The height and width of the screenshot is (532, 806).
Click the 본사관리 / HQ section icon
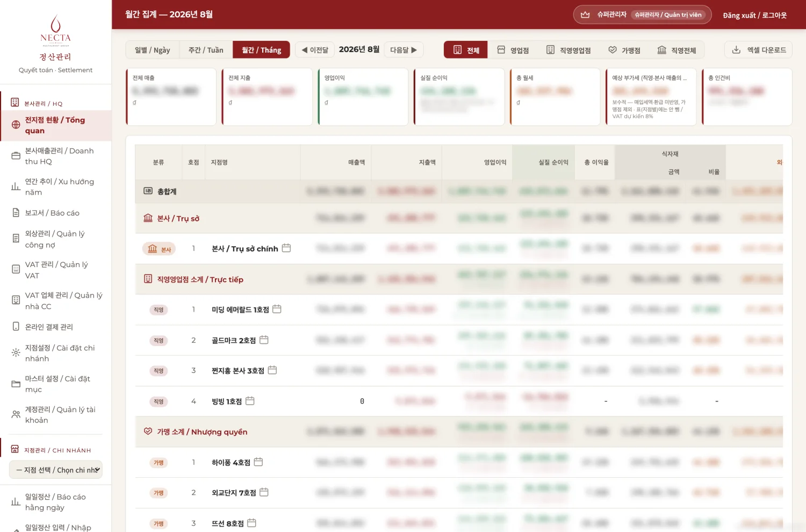point(15,103)
